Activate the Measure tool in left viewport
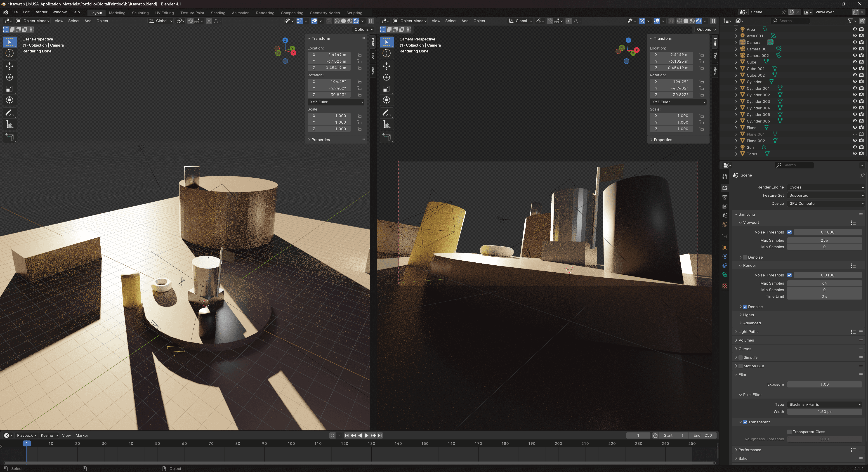 tap(9, 125)
